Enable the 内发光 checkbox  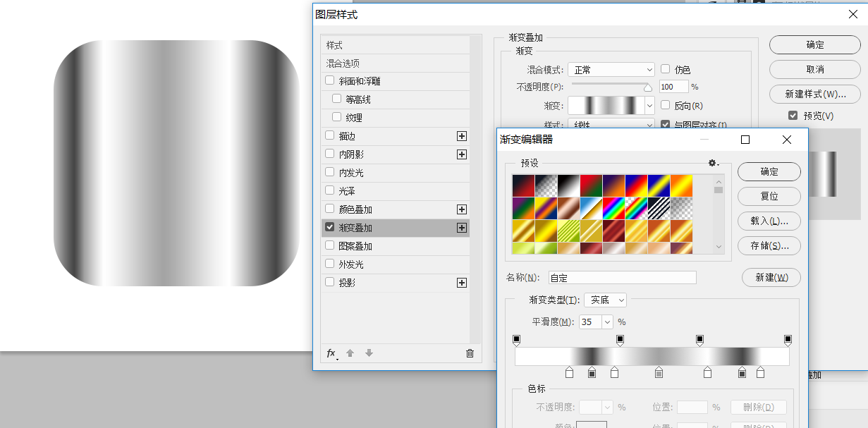(x=329, y=173)
